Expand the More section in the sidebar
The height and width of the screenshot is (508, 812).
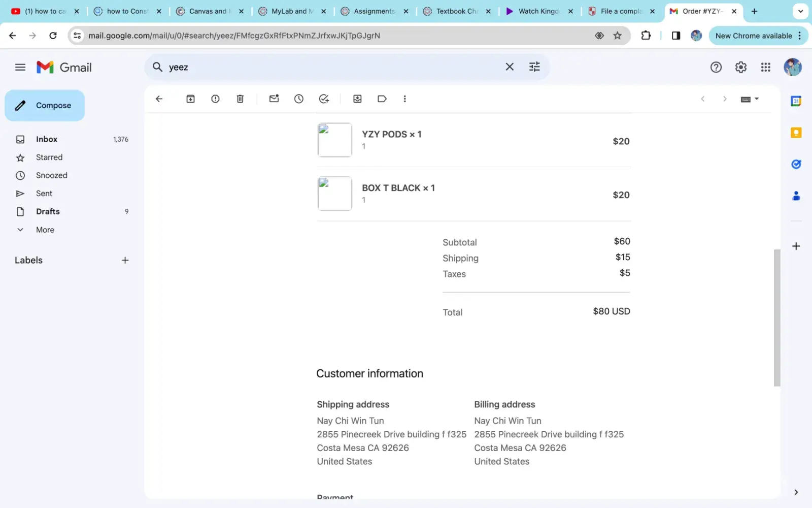coord(45,230)
